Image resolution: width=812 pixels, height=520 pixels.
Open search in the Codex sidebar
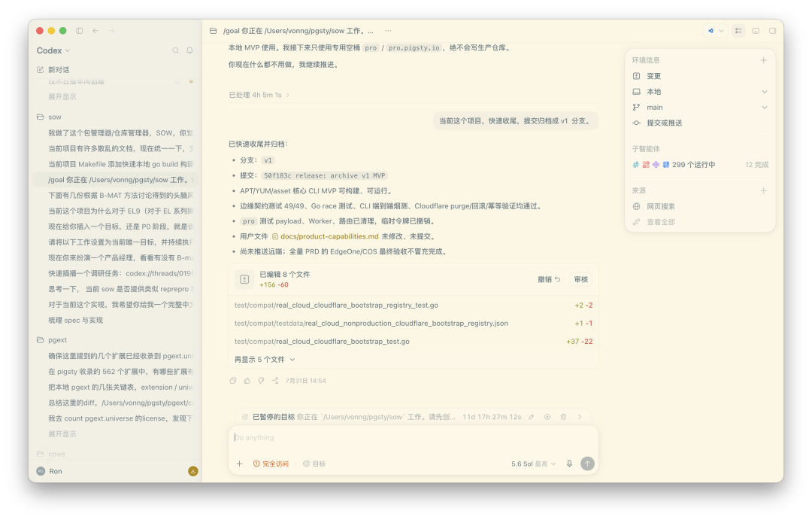175,50
